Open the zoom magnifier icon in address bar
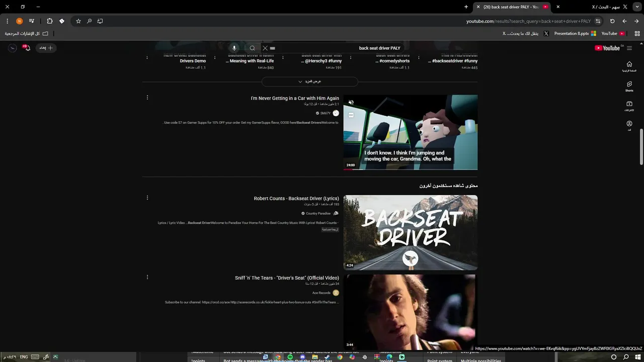644x362 pixels. (89, 21)
